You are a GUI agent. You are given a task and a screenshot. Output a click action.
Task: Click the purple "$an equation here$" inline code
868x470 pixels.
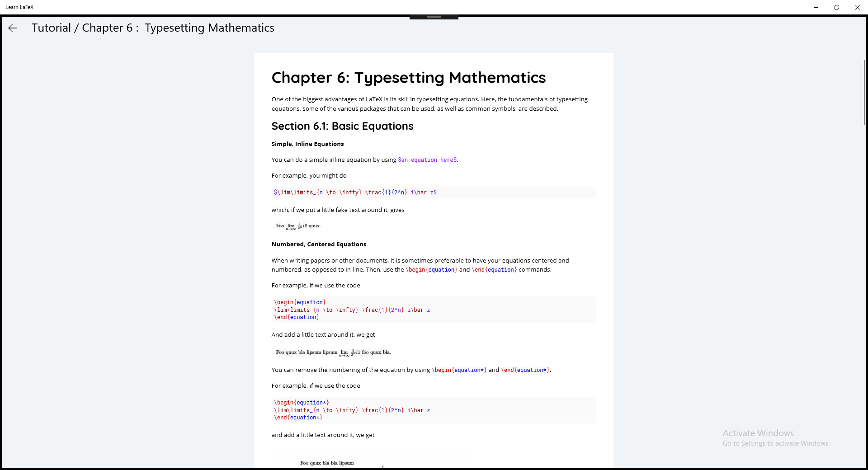427,160
